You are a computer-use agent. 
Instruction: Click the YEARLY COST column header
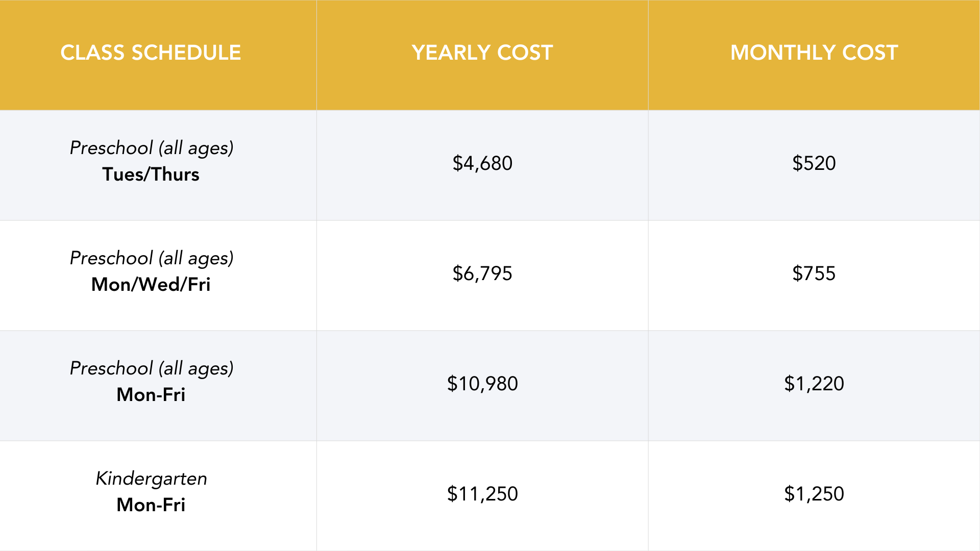482,53
